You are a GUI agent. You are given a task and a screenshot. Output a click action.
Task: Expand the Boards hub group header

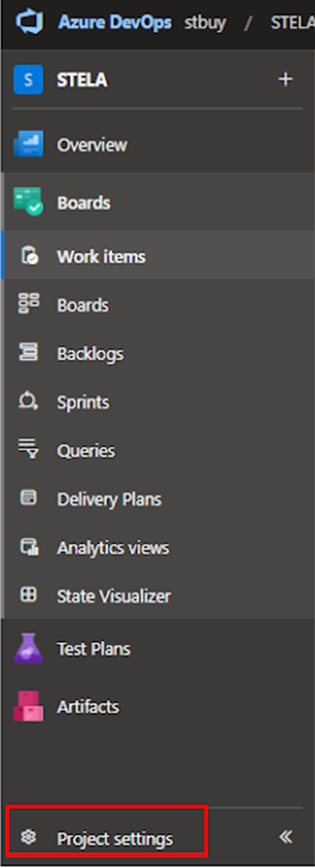click(159, 202)
